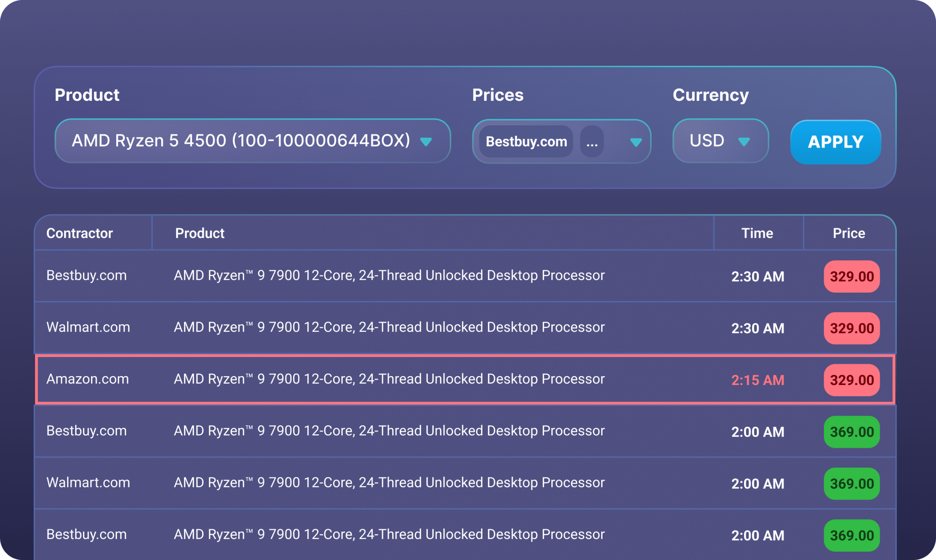Click Walmart.com contractor in the 2:30 AM row
936x560 pixels.
88,327
